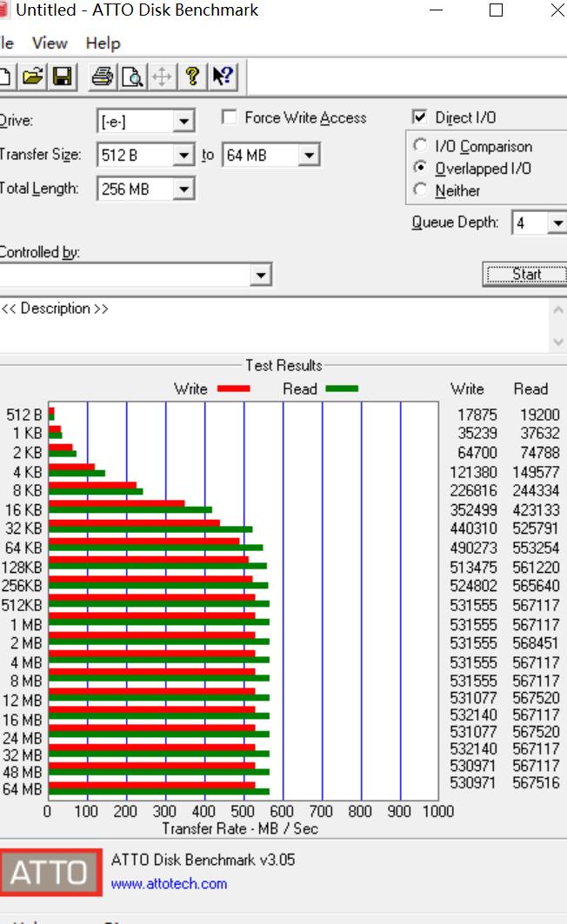Viewport: 567px width, 924px height.
Task: Click the read value 19200
Action: tap(539, 415)
